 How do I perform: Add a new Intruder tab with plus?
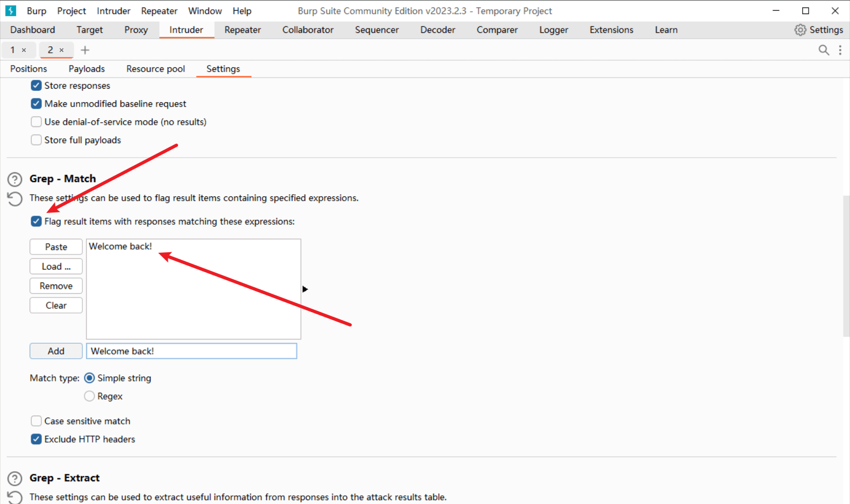click(x=85, y=50)
